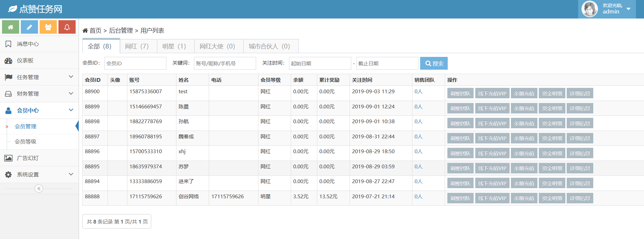Expand the 系统设置 sidebar menu
This screenshot has height=239, width=644.
tap(39, 174)
